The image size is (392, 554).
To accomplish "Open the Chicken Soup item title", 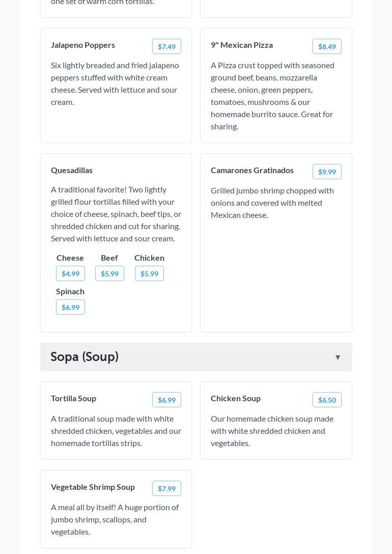I will [x=236, y=398].
